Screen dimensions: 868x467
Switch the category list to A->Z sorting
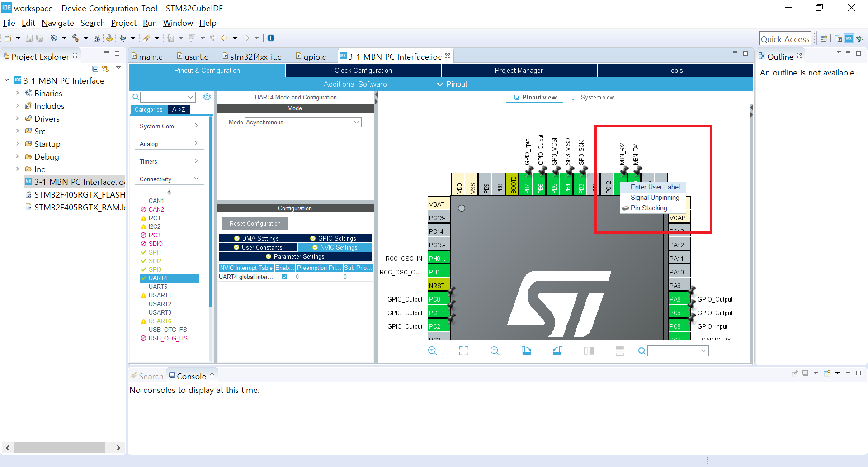point(179,109)
